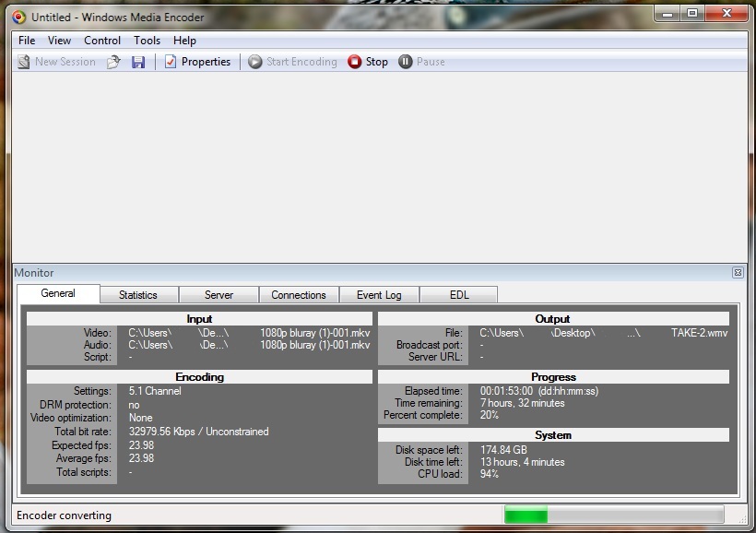
Task: Click the Progress section header
Action: [x=553, y=377]
